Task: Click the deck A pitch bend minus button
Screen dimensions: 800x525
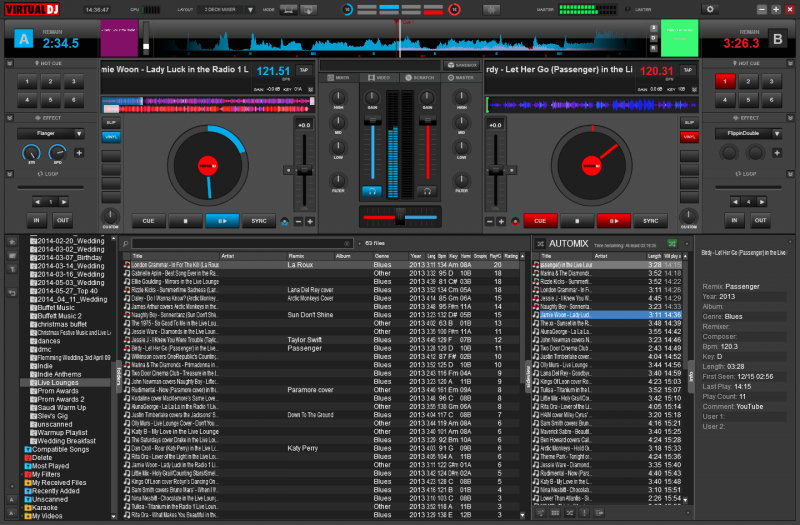Action: coord(298,221)
